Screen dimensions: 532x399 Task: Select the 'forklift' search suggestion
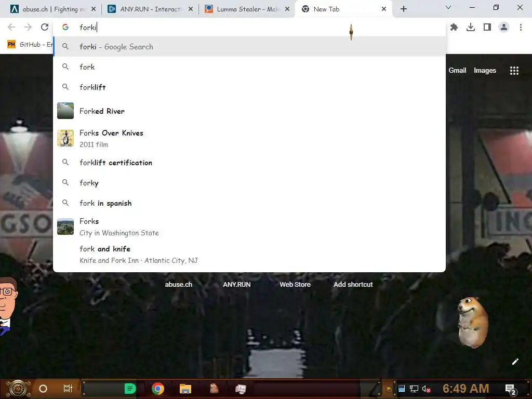point(249,87)
